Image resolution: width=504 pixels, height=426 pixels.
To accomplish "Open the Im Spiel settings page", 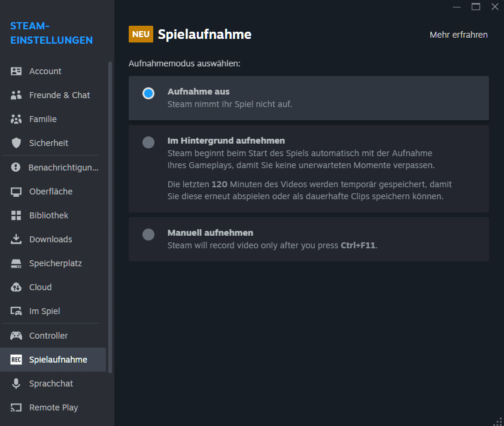I will click(x=44, y=311).
